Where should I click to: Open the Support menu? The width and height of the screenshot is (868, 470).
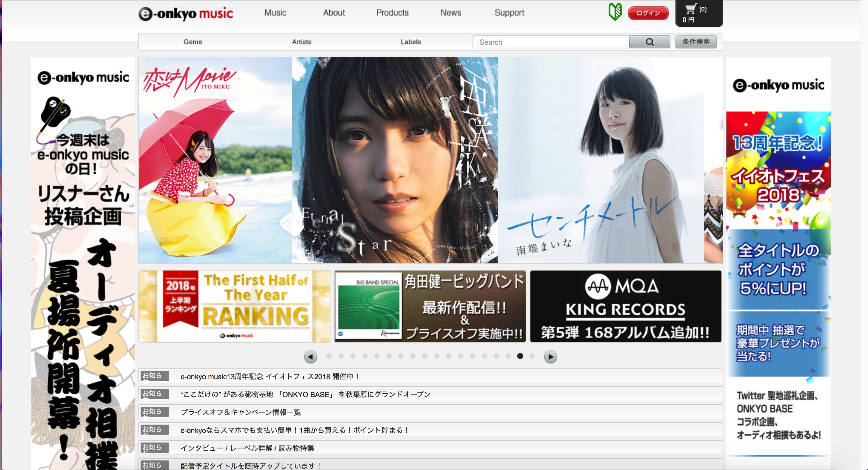pyautogui.click(x=509, y=13)
